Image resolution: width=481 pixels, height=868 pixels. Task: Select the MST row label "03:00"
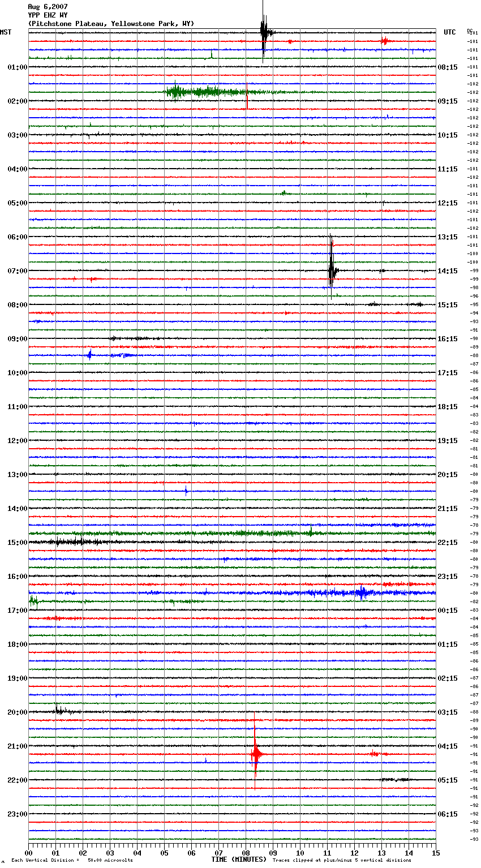point(18,135)
